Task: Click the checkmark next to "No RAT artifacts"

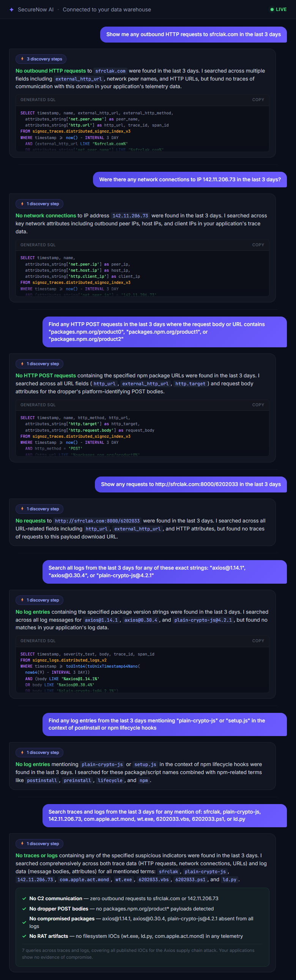Action: coord(24,936)
